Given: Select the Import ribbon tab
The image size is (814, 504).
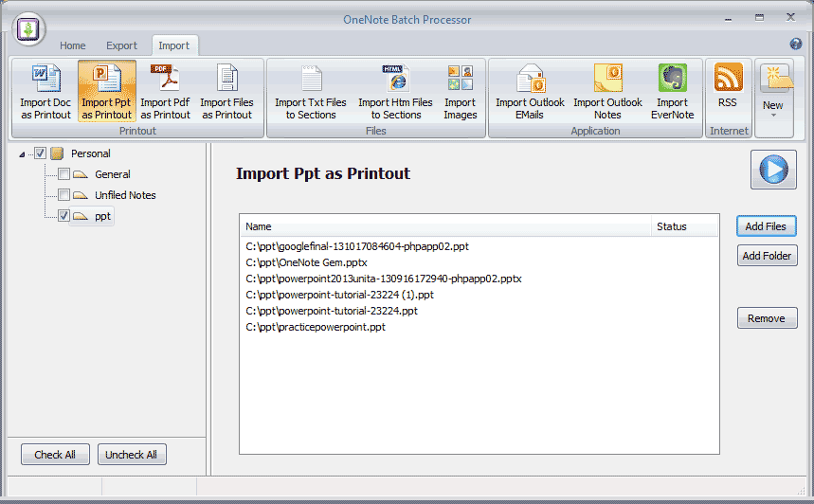Looking at the screenshot, I should (x=174, y=45).
